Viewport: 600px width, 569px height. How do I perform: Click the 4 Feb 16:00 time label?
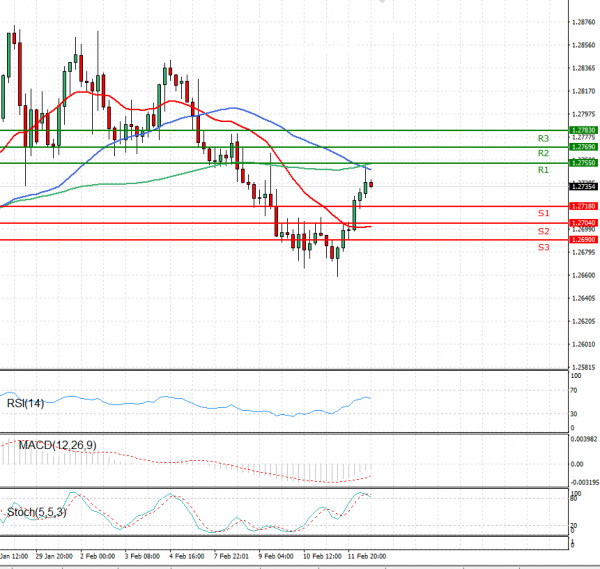tap(187, 554)
